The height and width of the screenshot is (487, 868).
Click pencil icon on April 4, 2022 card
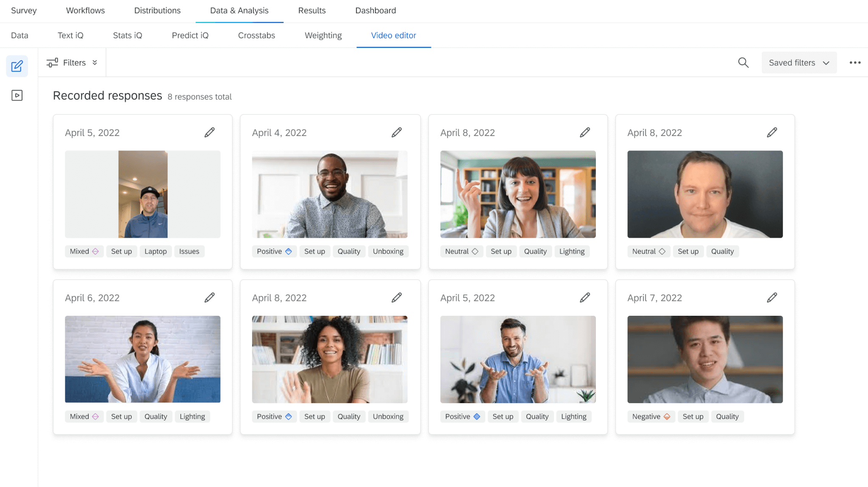396,133
